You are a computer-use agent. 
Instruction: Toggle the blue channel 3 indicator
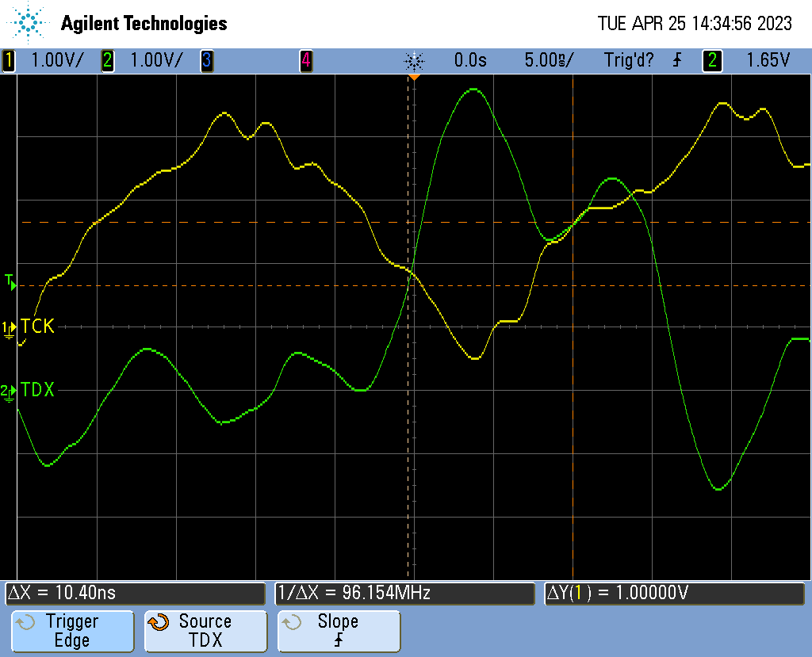pos(206,60)
